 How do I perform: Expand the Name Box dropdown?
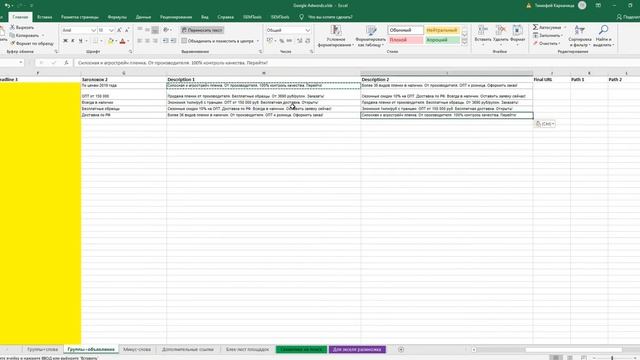coord(21,63)
